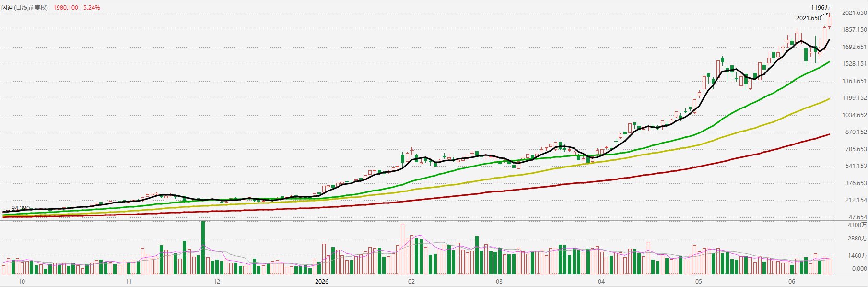Click the 5.24% change percentage
The width and height of the screenshot is (868, 287).
coord(92,8)
